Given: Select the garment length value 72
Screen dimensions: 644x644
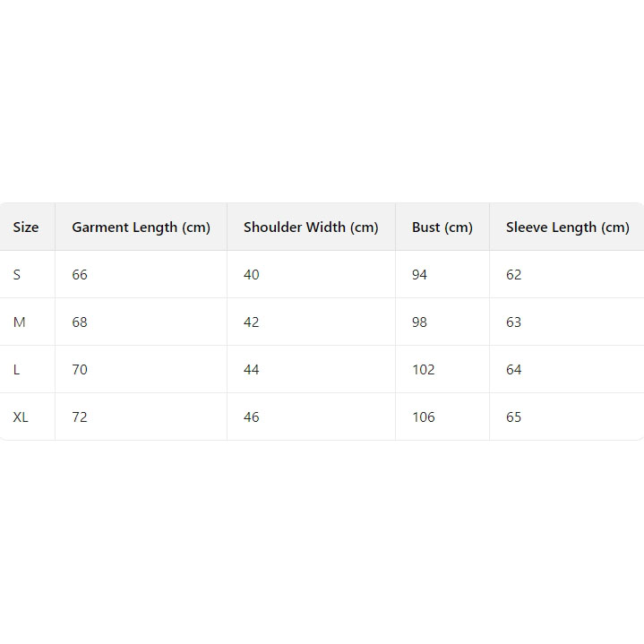Looking at the screenshot, I should (80, 417).
